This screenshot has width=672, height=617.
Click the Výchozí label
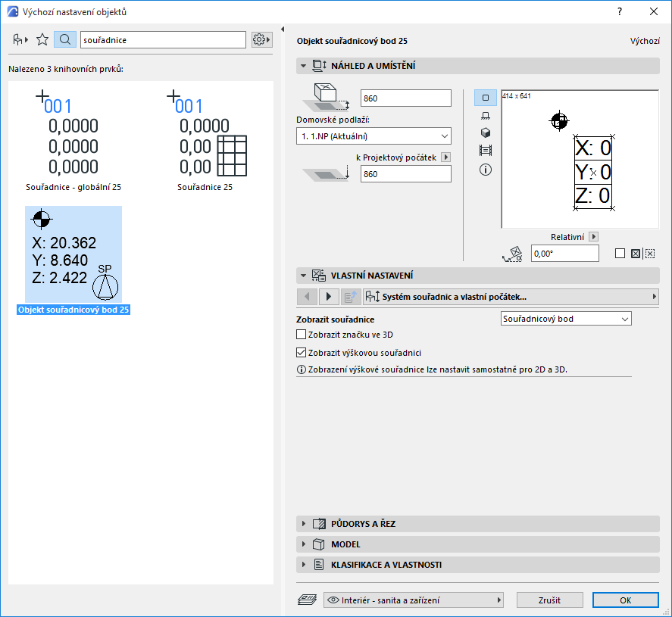tap(645, 41)
